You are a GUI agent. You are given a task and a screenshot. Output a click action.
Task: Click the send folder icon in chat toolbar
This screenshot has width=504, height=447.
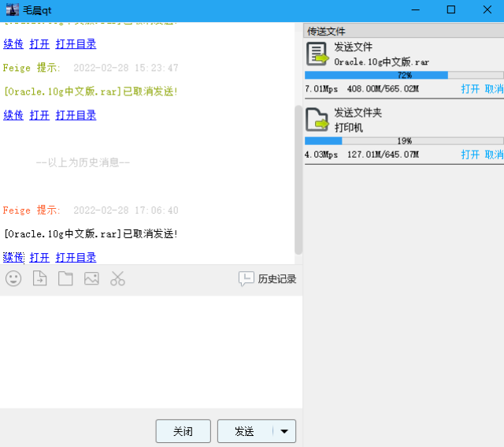[x=65, y=278]
